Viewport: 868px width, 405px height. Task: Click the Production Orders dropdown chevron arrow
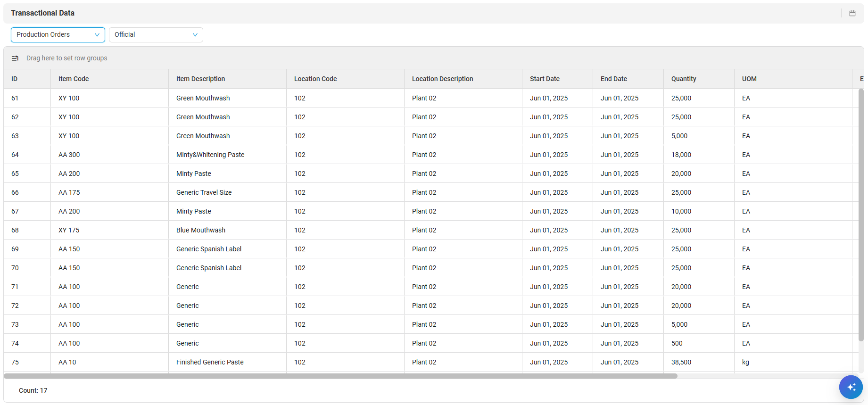[97, 35]
